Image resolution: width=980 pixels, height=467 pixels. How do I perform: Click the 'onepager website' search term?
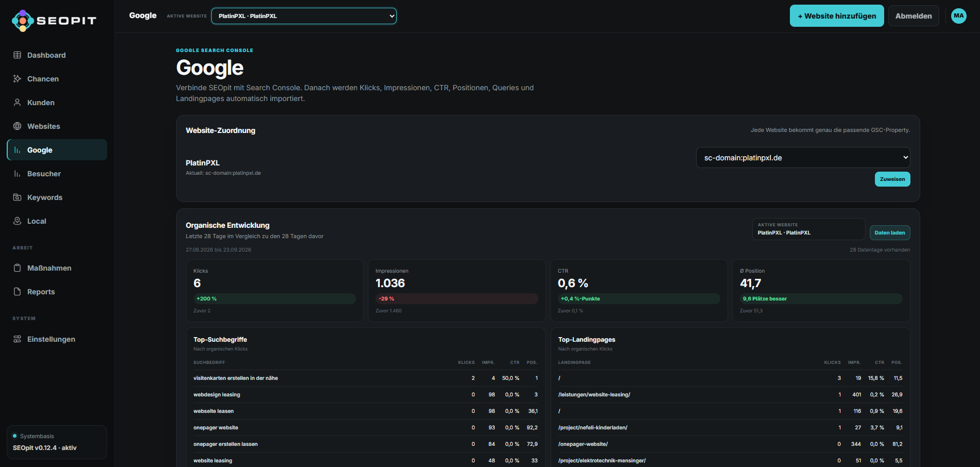(x=216, y=428)
